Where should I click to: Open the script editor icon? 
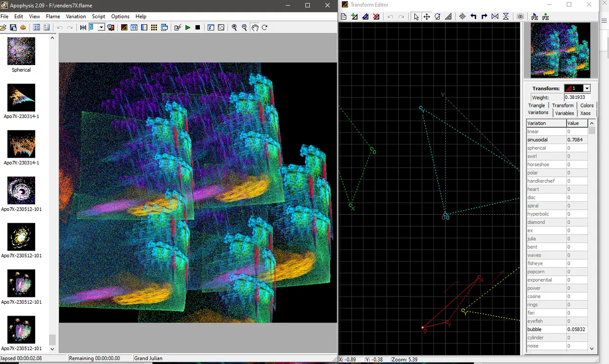tap(177, 28)
